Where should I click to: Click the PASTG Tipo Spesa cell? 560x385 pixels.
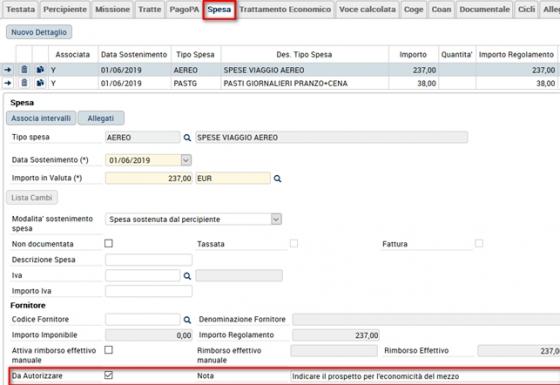196,83
